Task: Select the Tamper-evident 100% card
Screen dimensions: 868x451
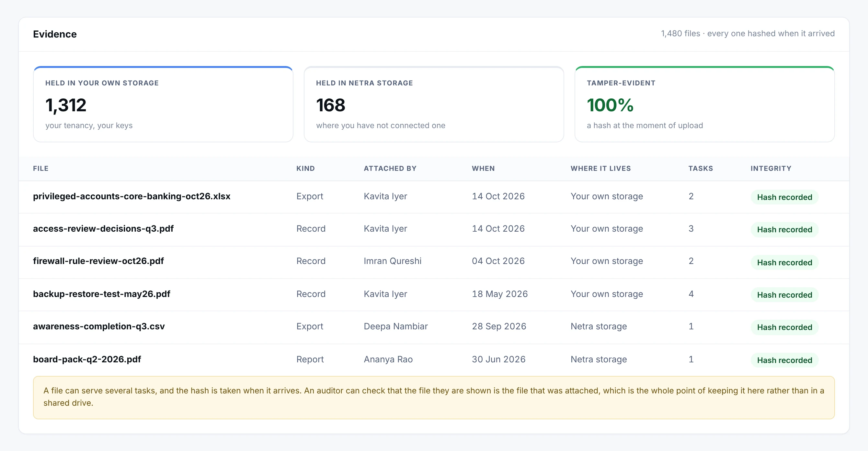Action: (704, 104)
